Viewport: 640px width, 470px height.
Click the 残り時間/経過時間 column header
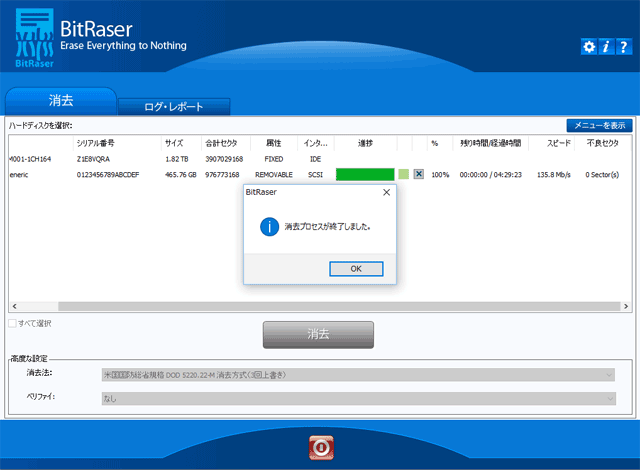(491, 143)
